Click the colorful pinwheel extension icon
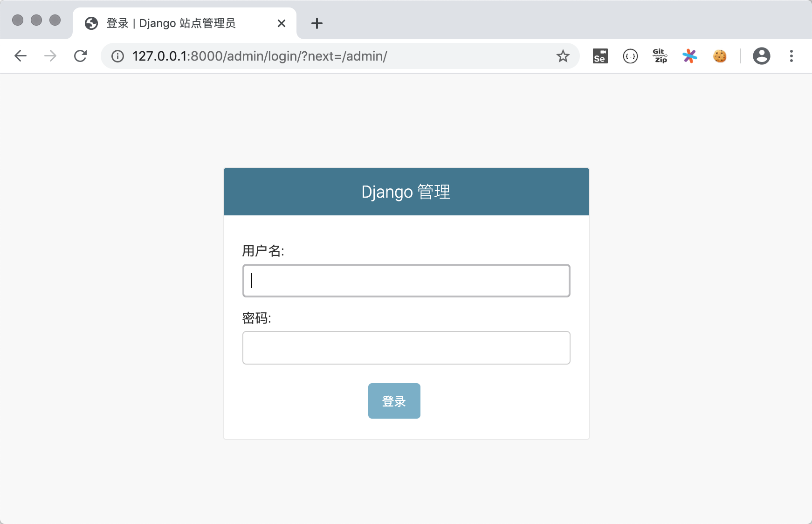 (x=690, y=56)
